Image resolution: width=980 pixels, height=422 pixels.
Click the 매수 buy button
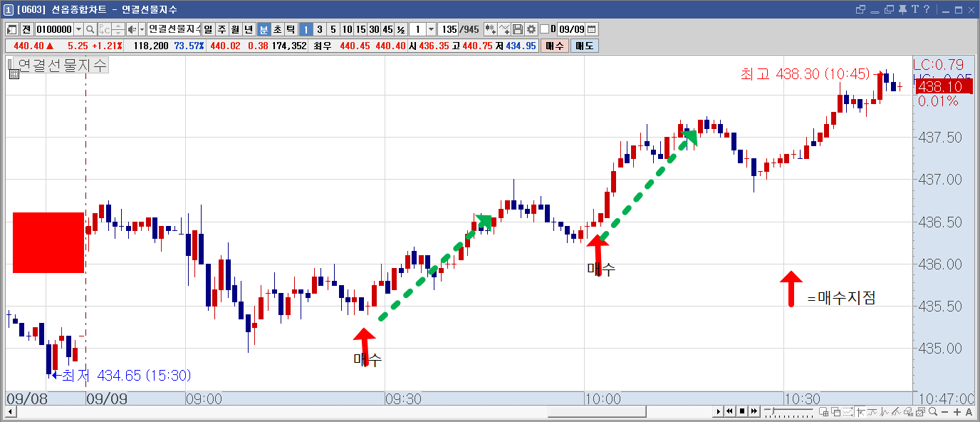click(555, 46)
